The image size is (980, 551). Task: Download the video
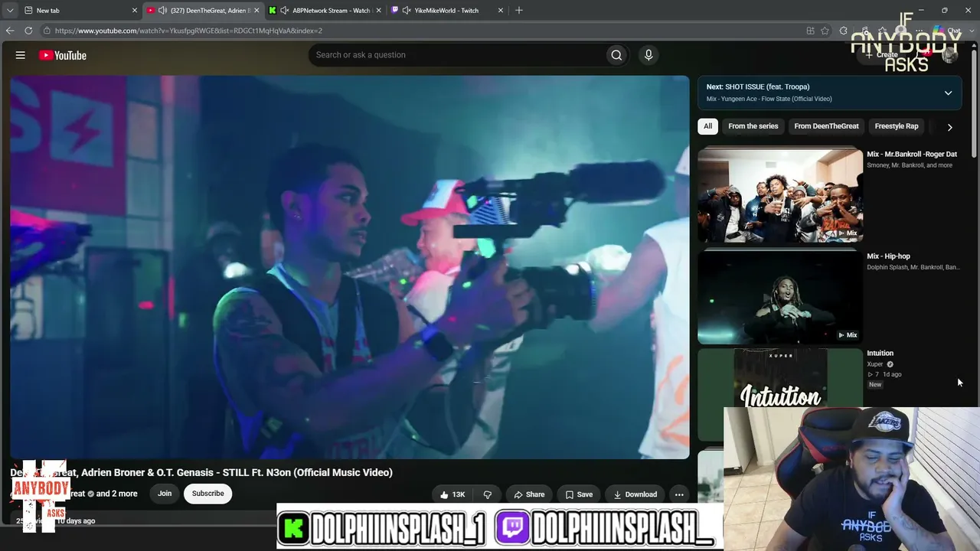coord(635,494)
